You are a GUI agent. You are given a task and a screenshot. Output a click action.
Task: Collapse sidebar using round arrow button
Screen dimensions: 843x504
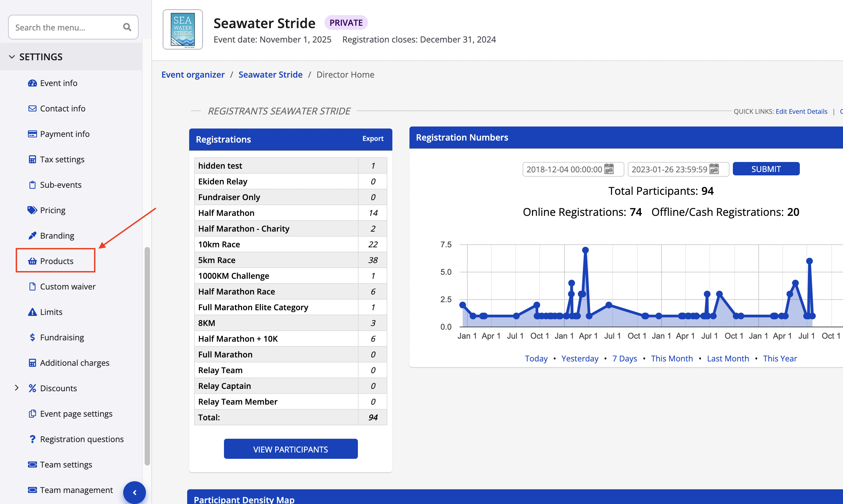point(135,492)
